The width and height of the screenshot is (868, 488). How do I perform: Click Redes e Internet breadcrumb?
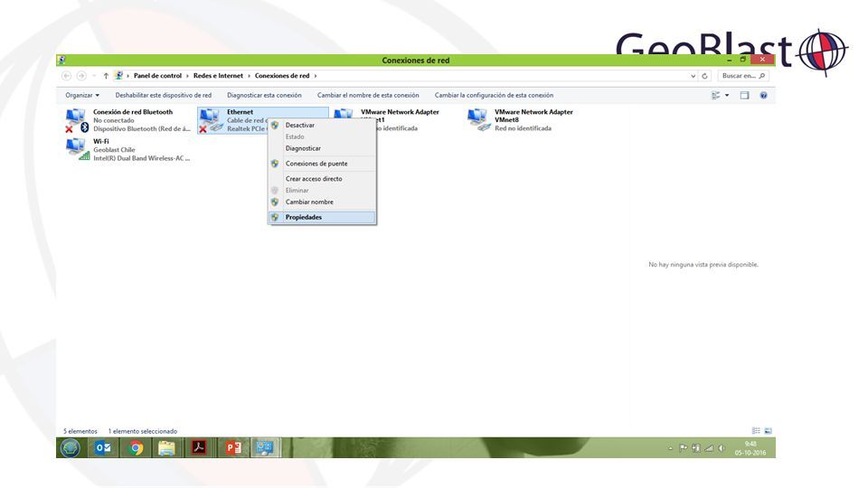[218, 76]
